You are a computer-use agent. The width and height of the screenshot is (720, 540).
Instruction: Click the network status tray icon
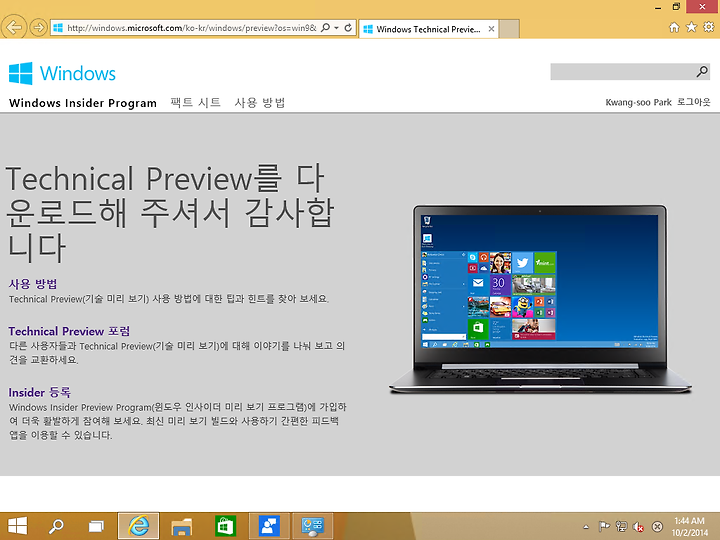tap(621, 526)
